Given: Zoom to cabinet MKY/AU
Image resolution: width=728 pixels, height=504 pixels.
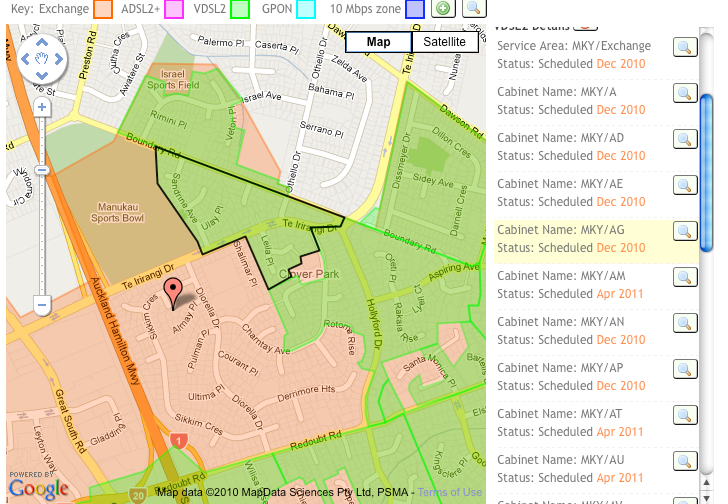Looking at the screenshot, I should (685, 460).
